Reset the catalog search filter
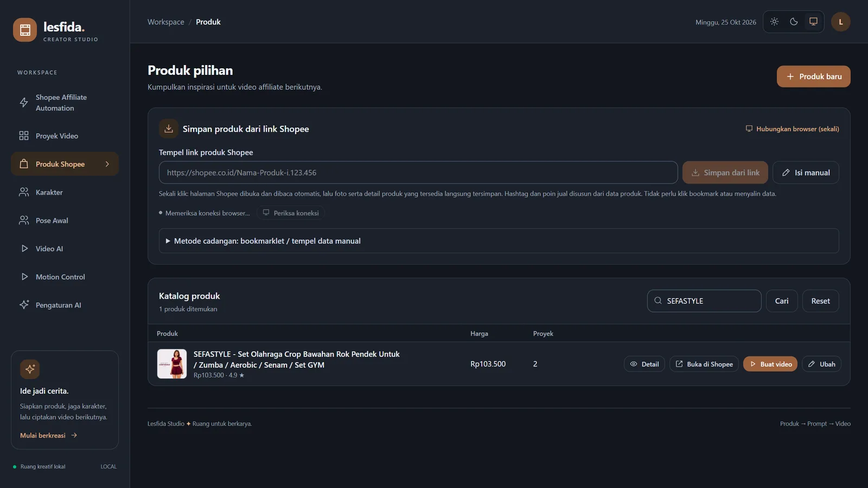 (820, 301)
